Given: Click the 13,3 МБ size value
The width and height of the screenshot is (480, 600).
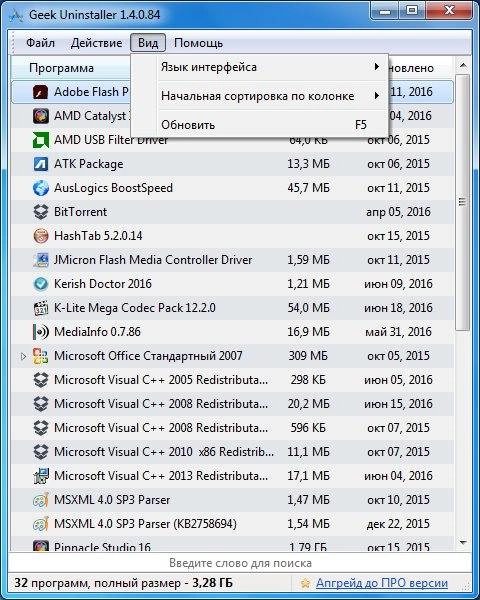Looking at the screenshot, I should pos(308,164).
